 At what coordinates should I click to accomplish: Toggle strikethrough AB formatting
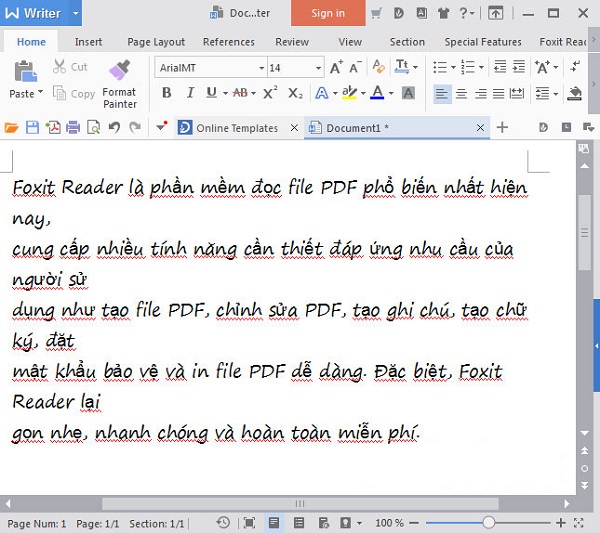tap(240, 93)
